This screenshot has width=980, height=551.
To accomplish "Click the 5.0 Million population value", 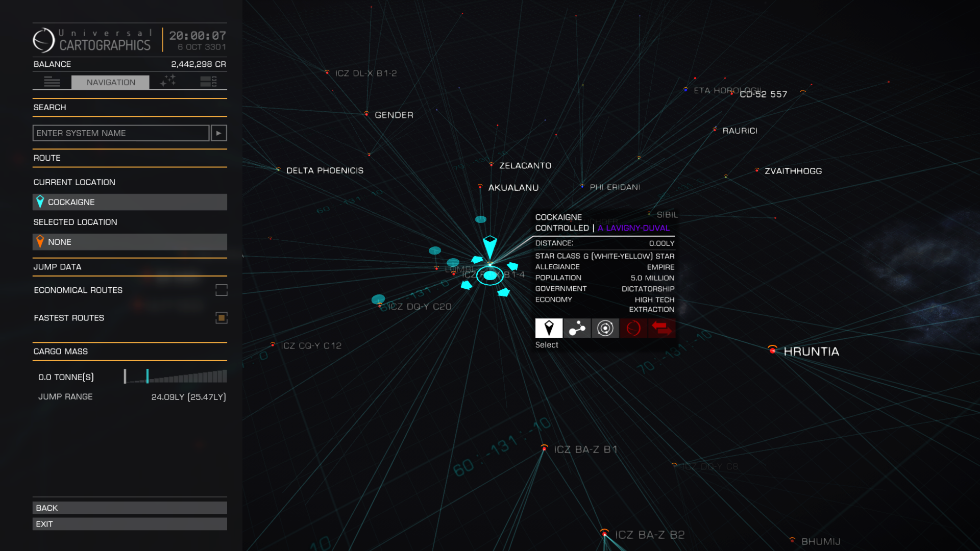I will [x=652, y=278].
